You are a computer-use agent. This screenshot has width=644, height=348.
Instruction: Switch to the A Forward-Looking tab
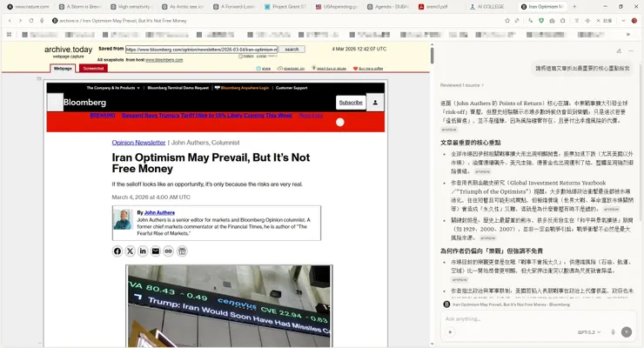tap(234, 7)
